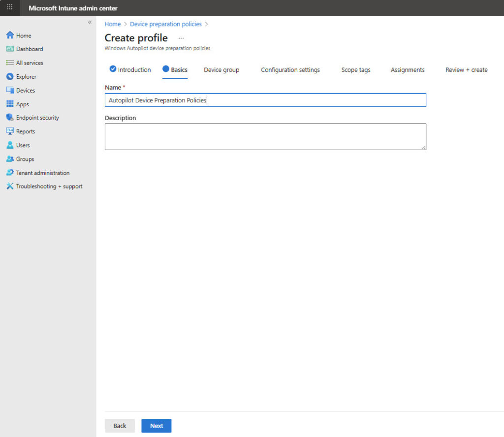Image resolution: width=504 pixels, height=437 pixels.
Task: Select the Explorer icon in navigation
Action: click(10, 77)
